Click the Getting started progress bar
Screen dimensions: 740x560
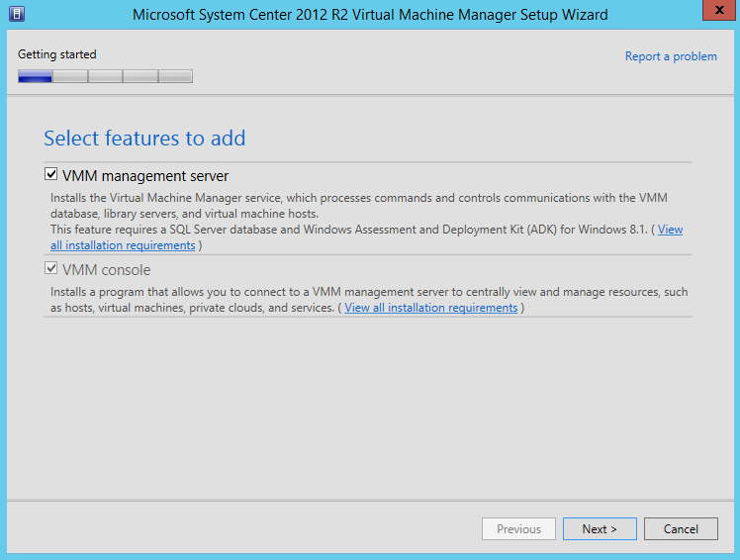(105, 76)
